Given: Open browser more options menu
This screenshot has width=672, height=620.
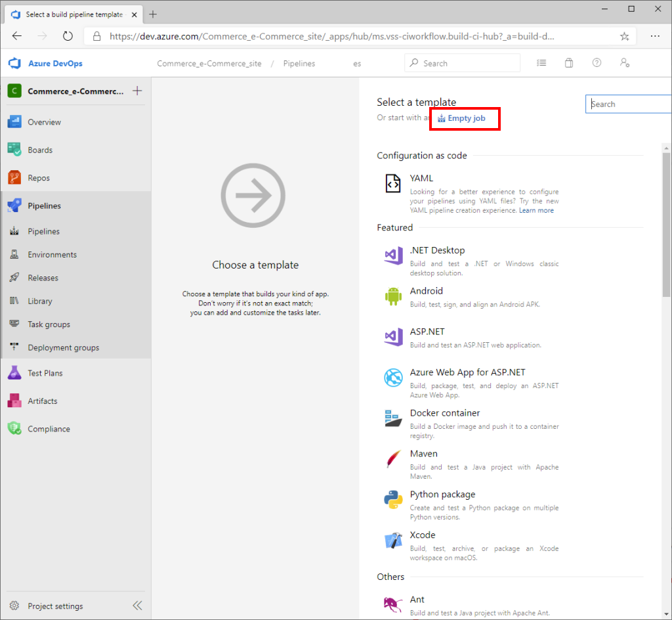Looking at the screenshot, I should (x=655, y=37).
